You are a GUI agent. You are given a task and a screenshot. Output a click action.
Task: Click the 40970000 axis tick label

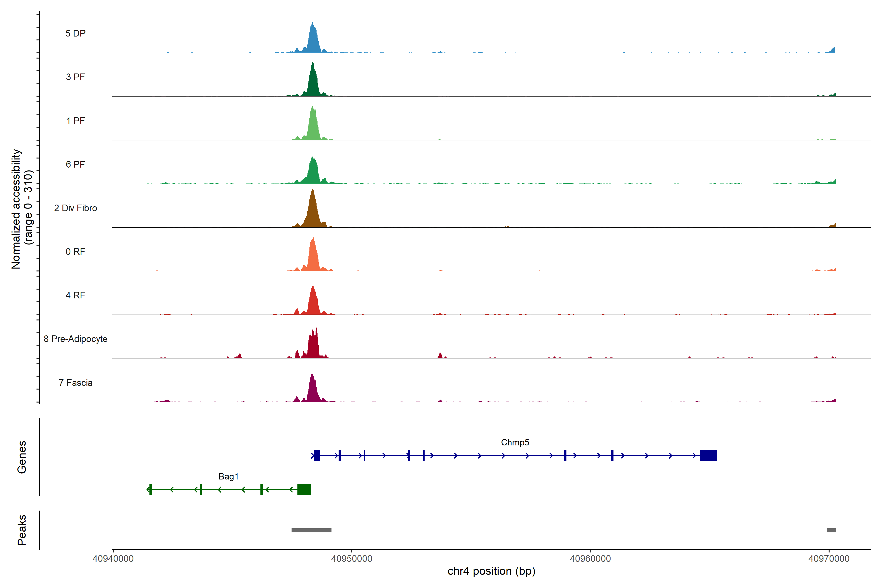pyautogui.click(x=829, y=559)
